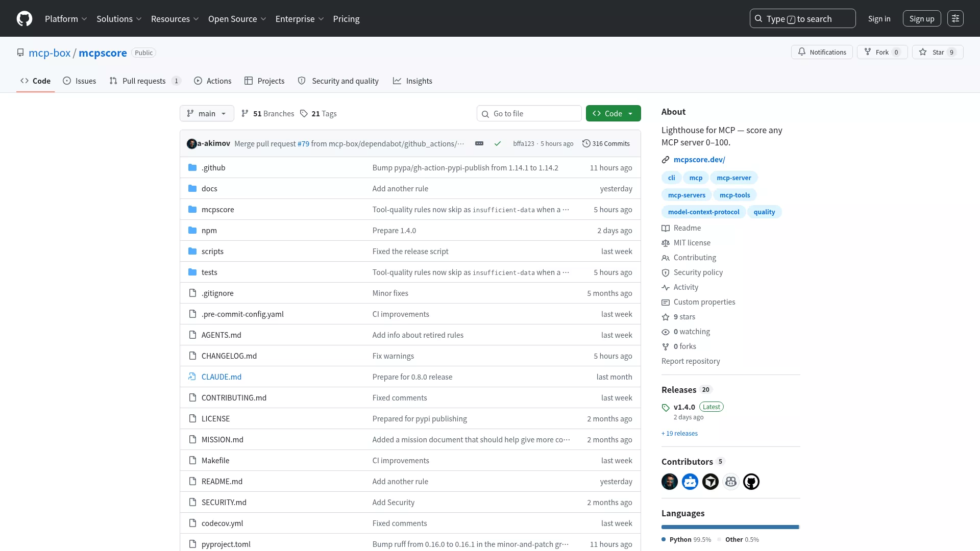
Task: Switch to the Insights tab
Action: [412, 81]
